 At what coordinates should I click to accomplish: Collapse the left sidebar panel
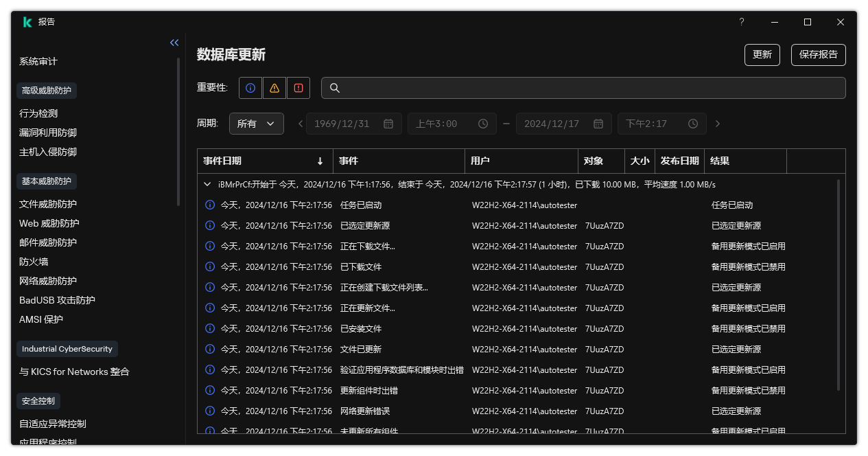coord(174,42)
